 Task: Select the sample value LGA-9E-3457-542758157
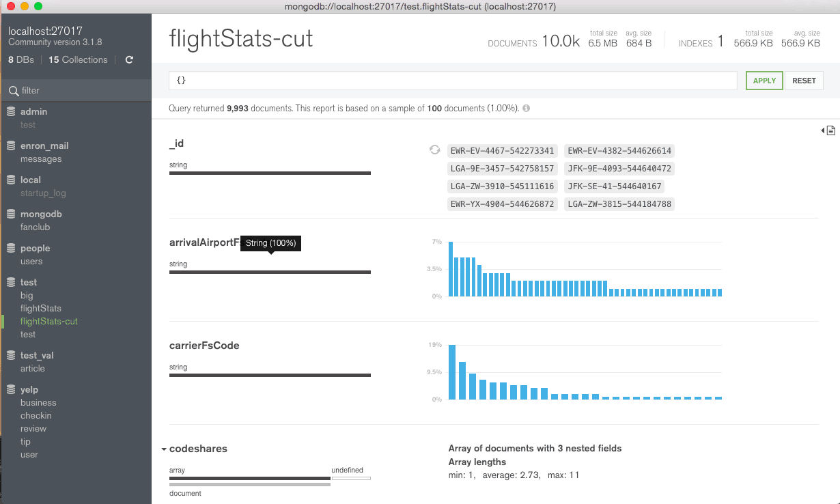click(502, 168)
